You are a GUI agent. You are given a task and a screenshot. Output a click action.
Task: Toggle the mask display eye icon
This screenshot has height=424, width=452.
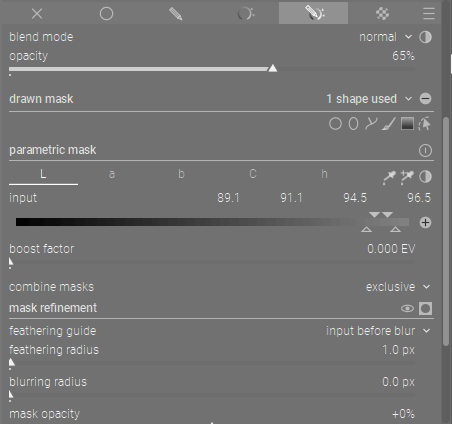tap(407, 308)
